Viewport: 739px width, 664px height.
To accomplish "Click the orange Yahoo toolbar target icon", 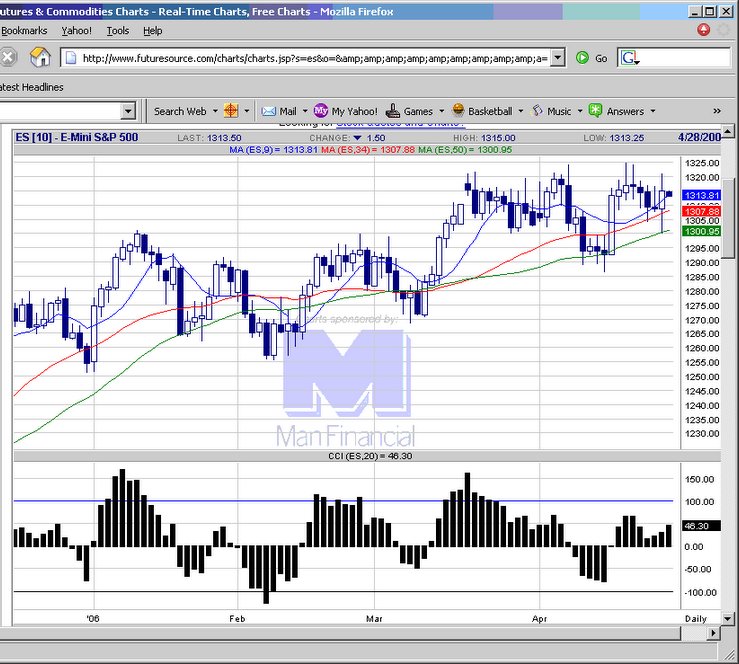I will point(231,111).
